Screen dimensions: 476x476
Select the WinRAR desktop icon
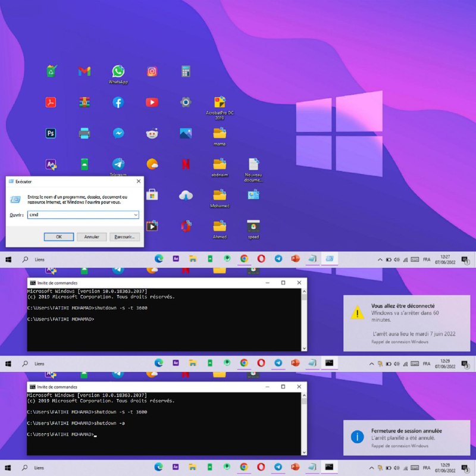84,102
